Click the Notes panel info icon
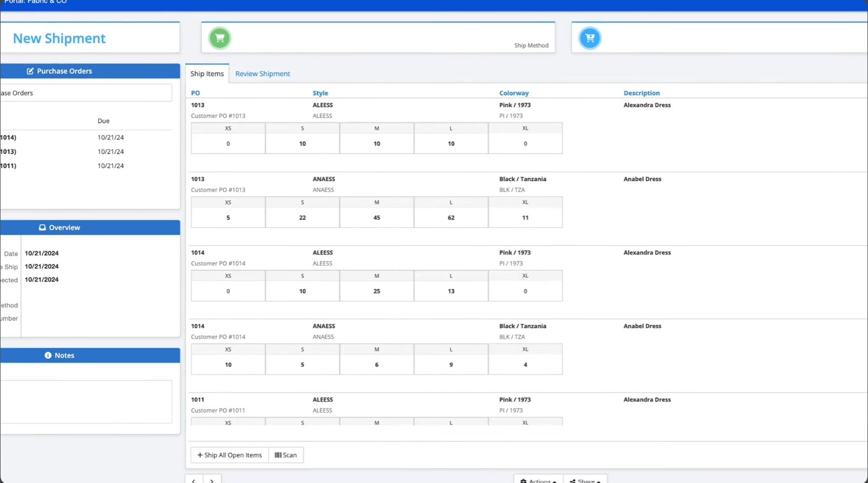868x483 pixels. click(48, 356)
